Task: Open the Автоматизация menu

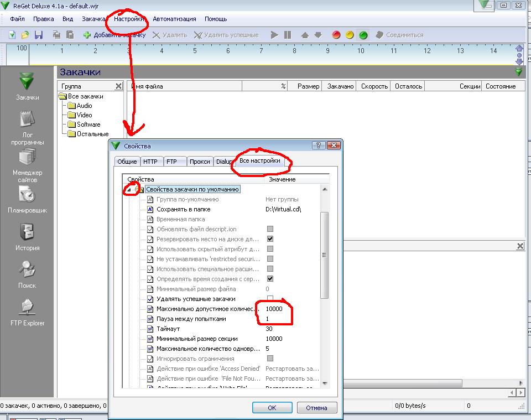Action: [174, 19]
